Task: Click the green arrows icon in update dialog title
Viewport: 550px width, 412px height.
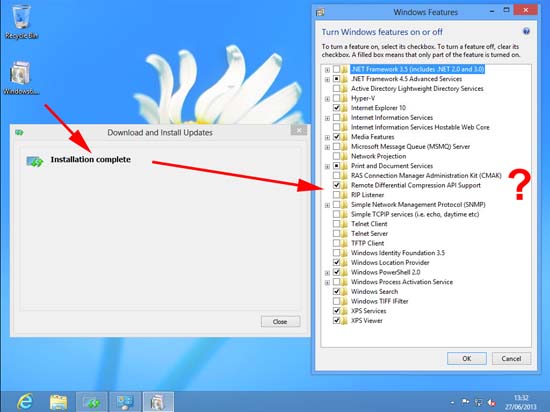Action: click(19, 132)
